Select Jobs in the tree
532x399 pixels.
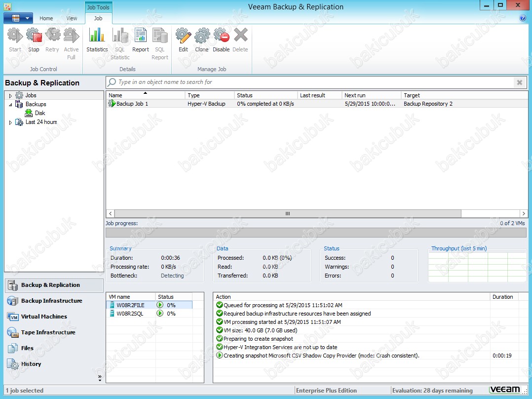point(31,95)
